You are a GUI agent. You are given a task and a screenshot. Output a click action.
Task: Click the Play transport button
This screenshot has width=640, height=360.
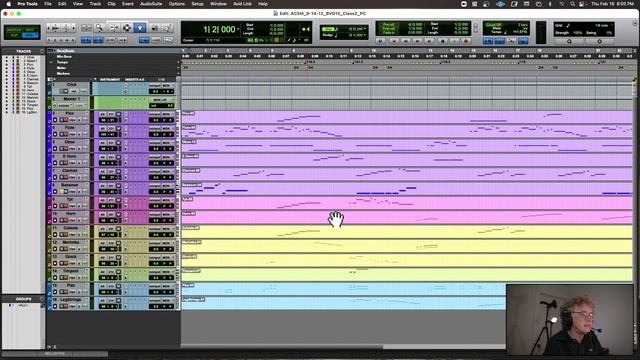(x=454, y=41)
